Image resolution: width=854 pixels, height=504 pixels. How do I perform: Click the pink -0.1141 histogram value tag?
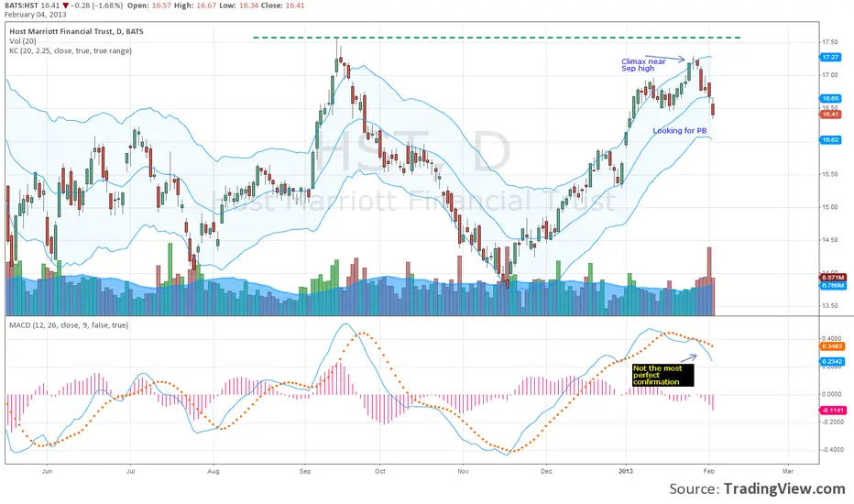point(833,411)
